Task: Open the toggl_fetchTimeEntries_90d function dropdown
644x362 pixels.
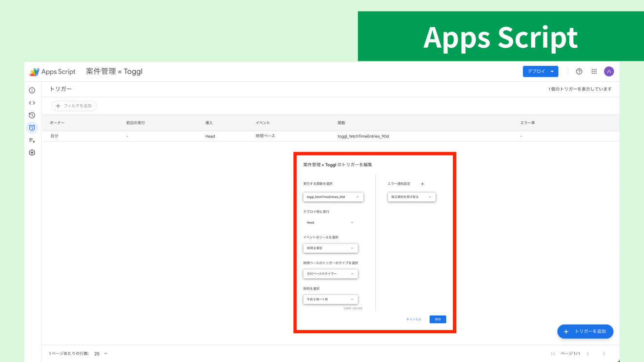Action: 333,197
